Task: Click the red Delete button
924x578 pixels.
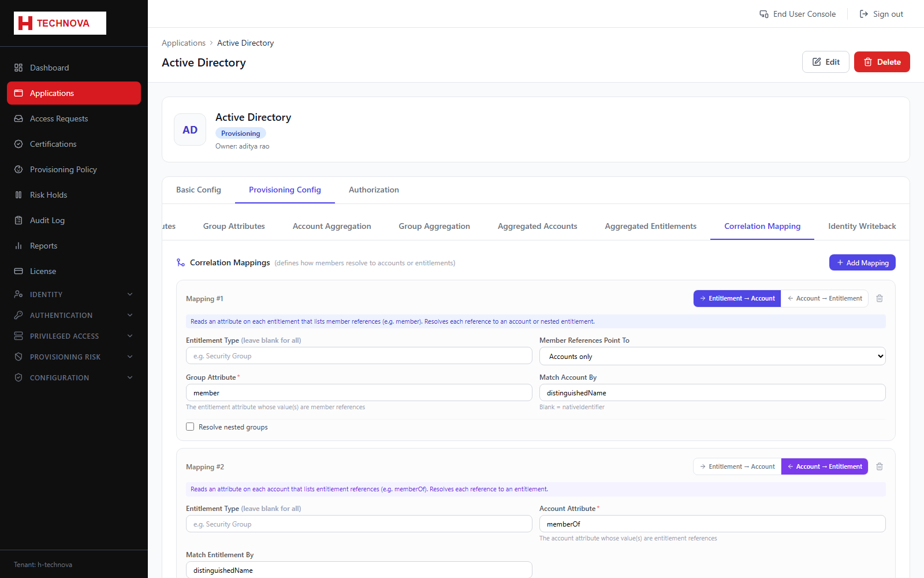Action: pos(882,62)
